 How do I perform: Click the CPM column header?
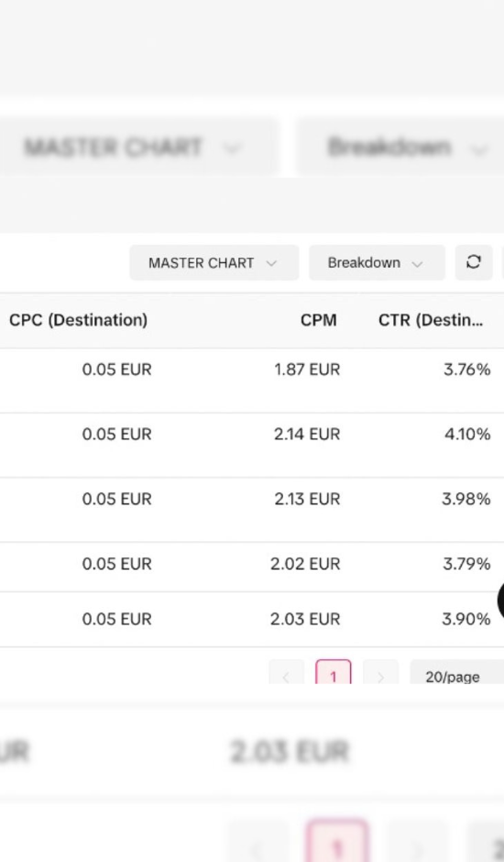pyautogui.click(x=318, y=321)
